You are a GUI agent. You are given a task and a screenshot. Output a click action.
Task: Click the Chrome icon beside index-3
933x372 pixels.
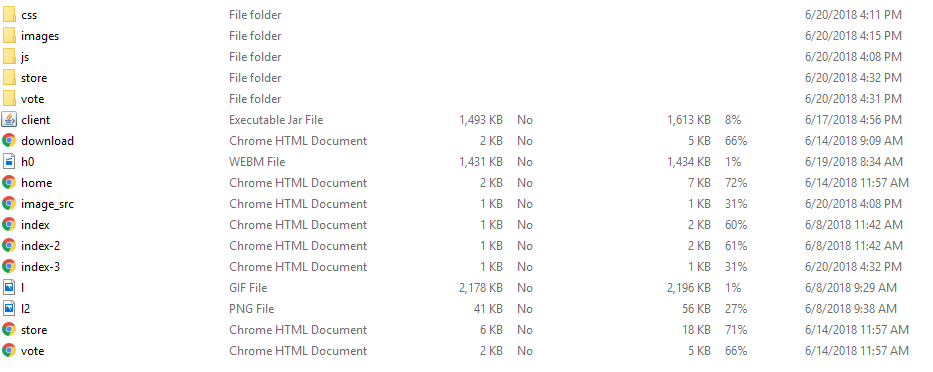[9, 267]
